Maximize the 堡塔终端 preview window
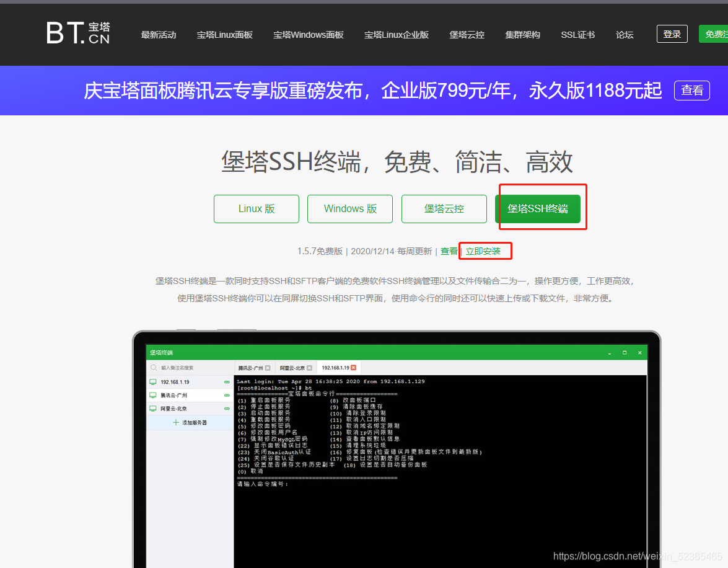 pyautogui.click(x=625, y=353)
